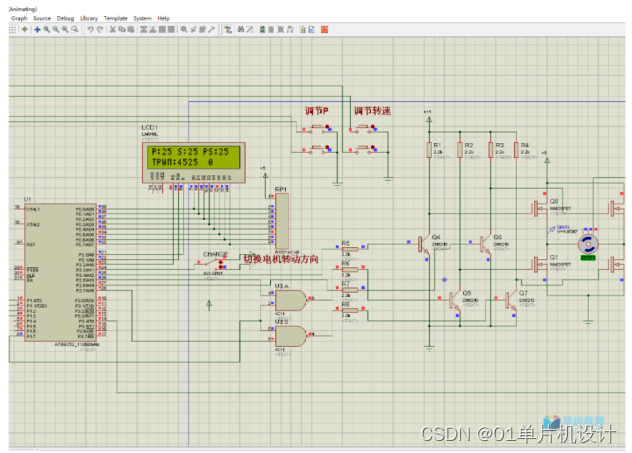Select the DC motor component
Image resolution: width=632 pixels, height=453 pixels.
coord(588,244)
